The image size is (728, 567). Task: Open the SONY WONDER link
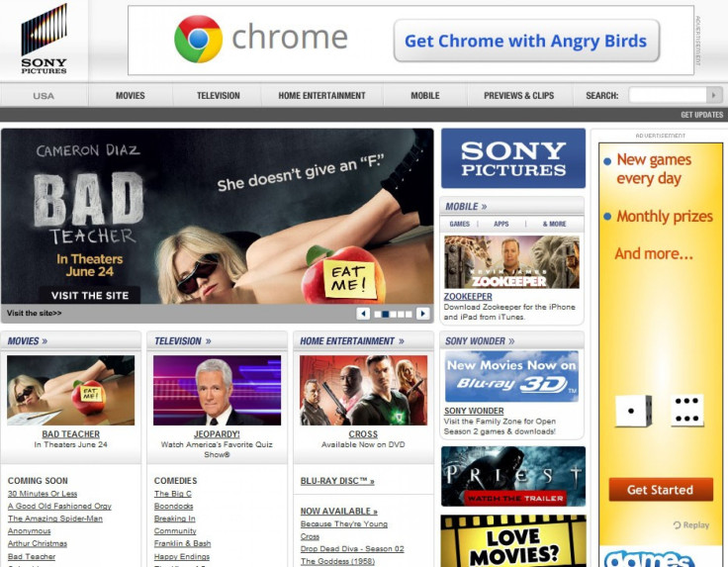[x=474, y=411]
